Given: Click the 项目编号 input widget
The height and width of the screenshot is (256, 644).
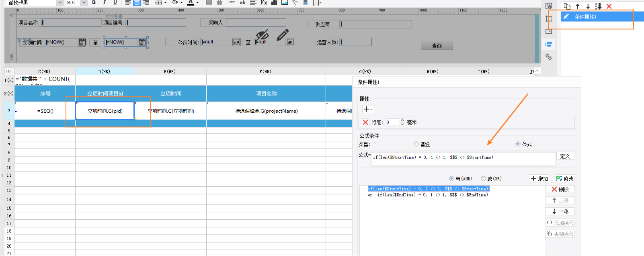Looking at the screenshot, I should [x=156, y=23].
